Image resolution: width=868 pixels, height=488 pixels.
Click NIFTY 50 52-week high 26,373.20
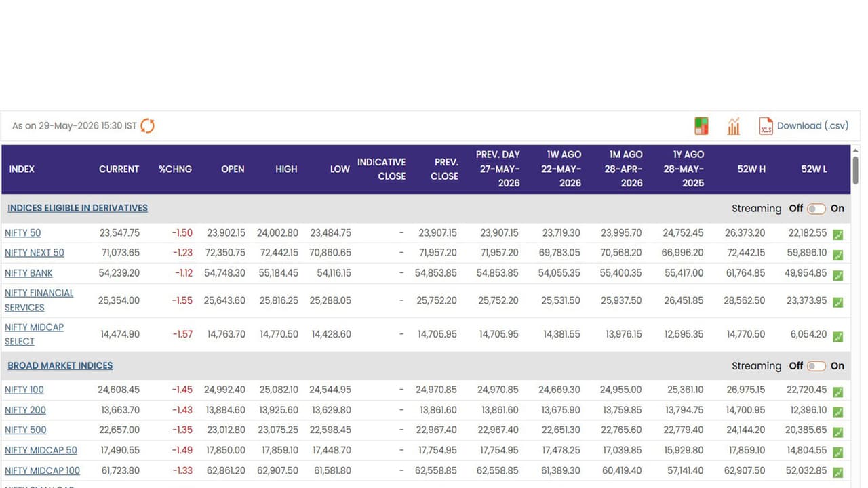[745, 233]
